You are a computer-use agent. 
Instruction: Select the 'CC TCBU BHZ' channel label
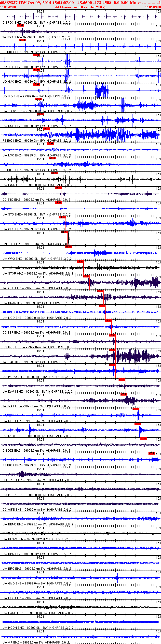coord(13,495)
